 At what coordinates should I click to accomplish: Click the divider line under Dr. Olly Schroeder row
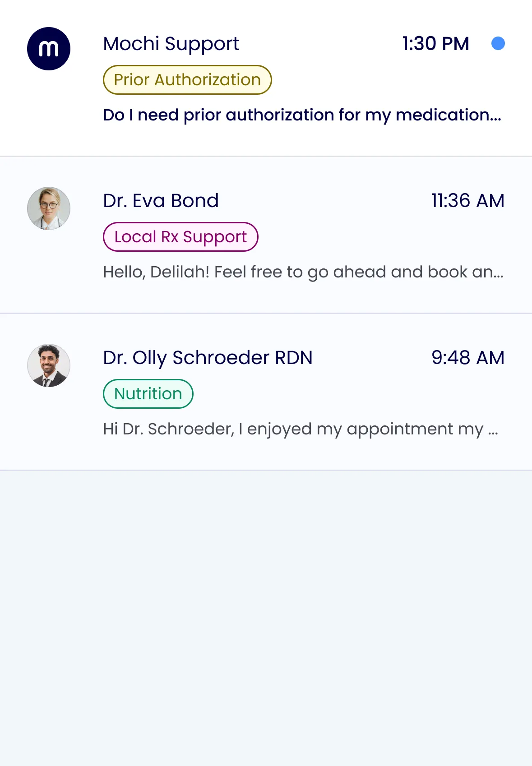point(266,470)
